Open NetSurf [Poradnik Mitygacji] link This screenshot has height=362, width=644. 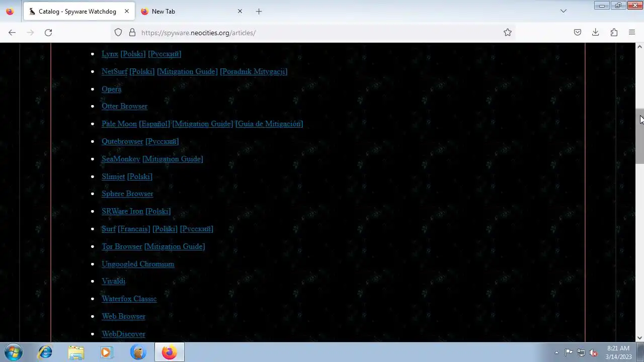point(254,71)
